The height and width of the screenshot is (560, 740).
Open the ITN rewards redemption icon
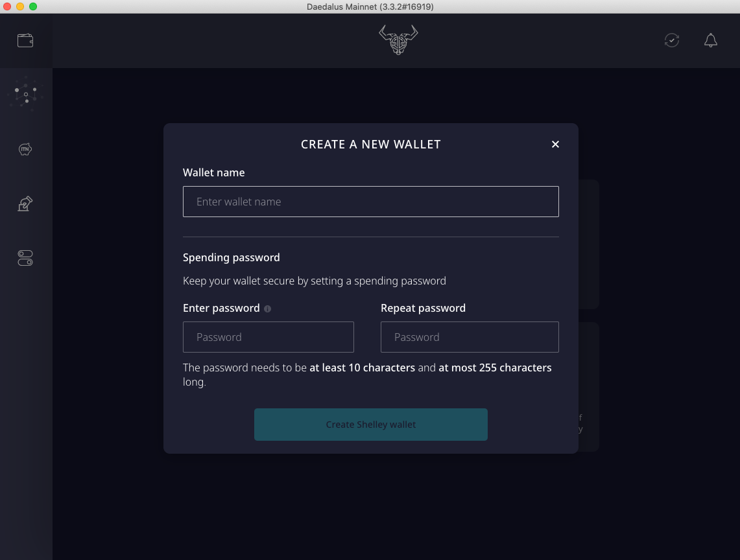(25, 149)
